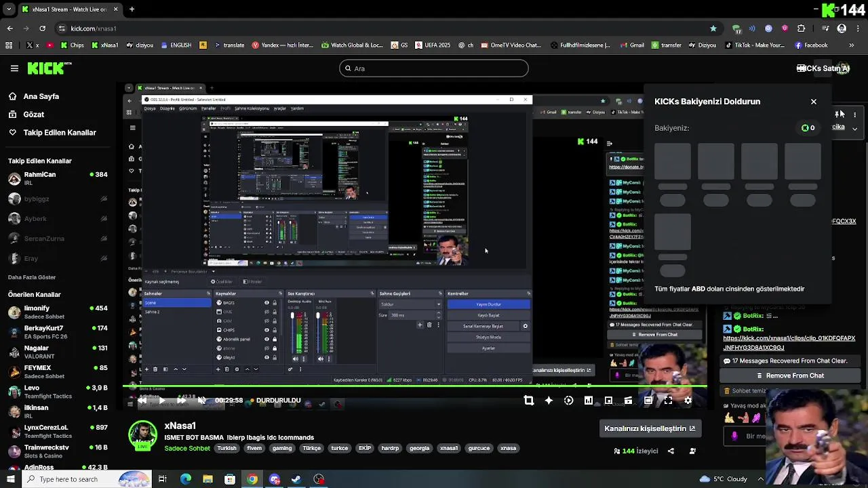Viewport: 868px width, 488px height.
Task: Toggle lock on CHIPS source
Action: click(275, 330)
